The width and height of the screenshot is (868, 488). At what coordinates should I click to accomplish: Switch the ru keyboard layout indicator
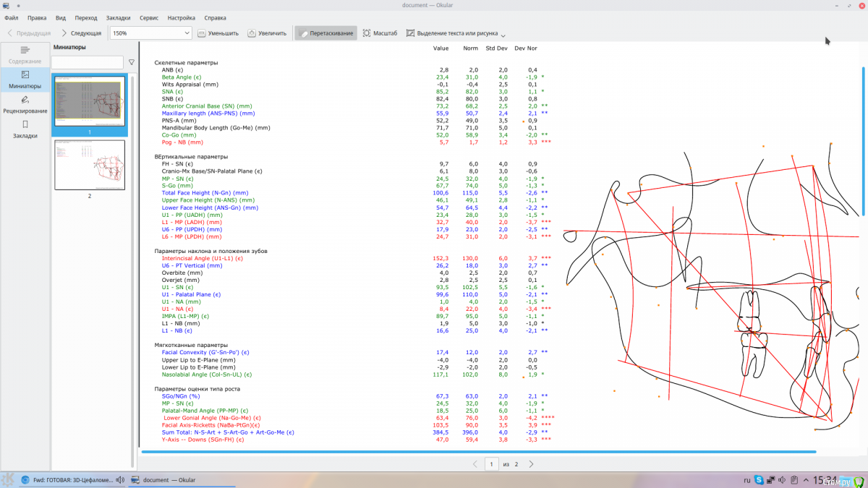747,479
